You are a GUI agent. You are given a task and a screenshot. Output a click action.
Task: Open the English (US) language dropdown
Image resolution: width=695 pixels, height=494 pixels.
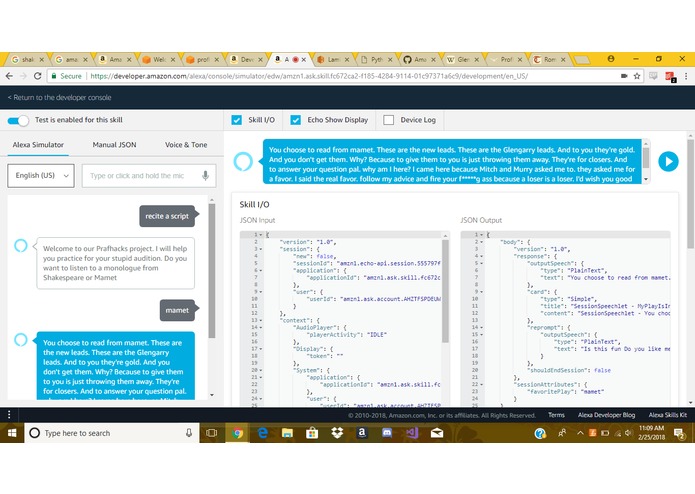pyautogui.click(x=41, y=175)
